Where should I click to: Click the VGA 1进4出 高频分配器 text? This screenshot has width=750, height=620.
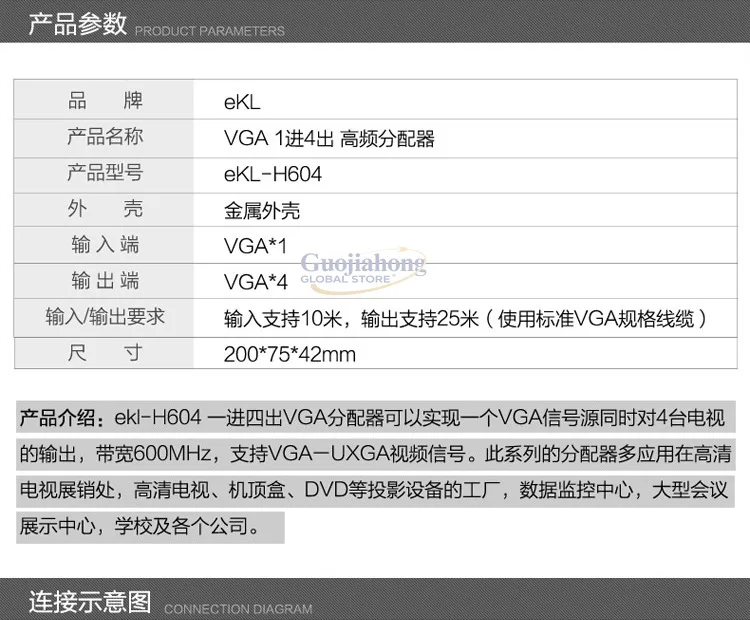[x=329, y=138]
